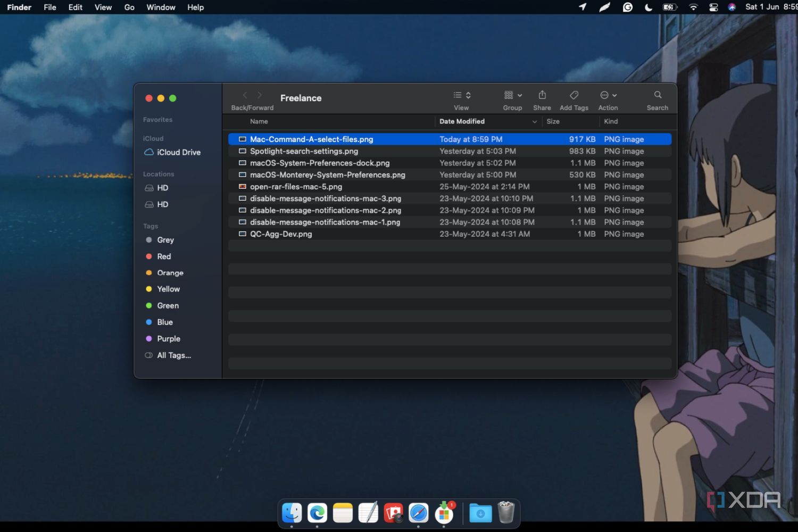Select the QC-Agg-Dev.png file
The width and height of the screenshot is (798, 532).
[281, 234]
